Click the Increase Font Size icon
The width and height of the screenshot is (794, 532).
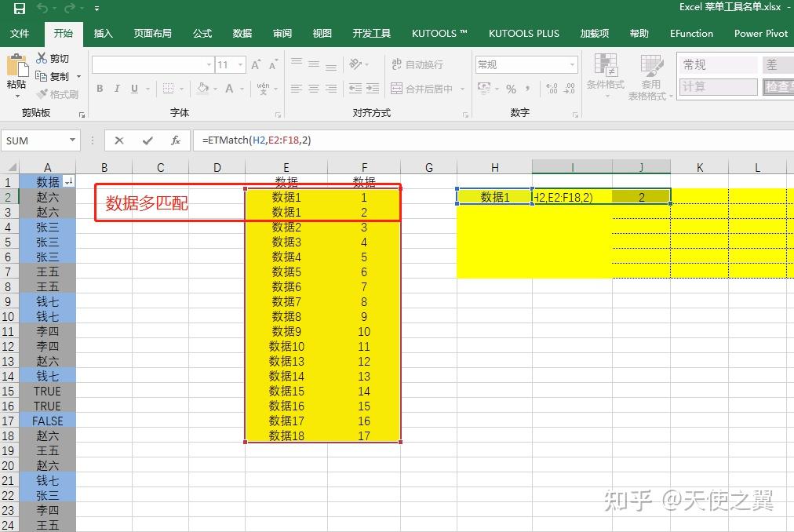point(256,64)
